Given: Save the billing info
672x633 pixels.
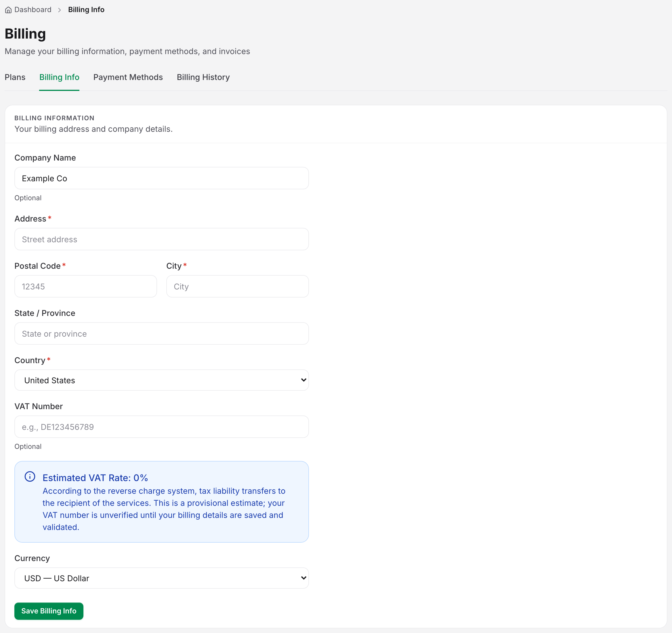Looking at the screenshot, I should point(49,611).
